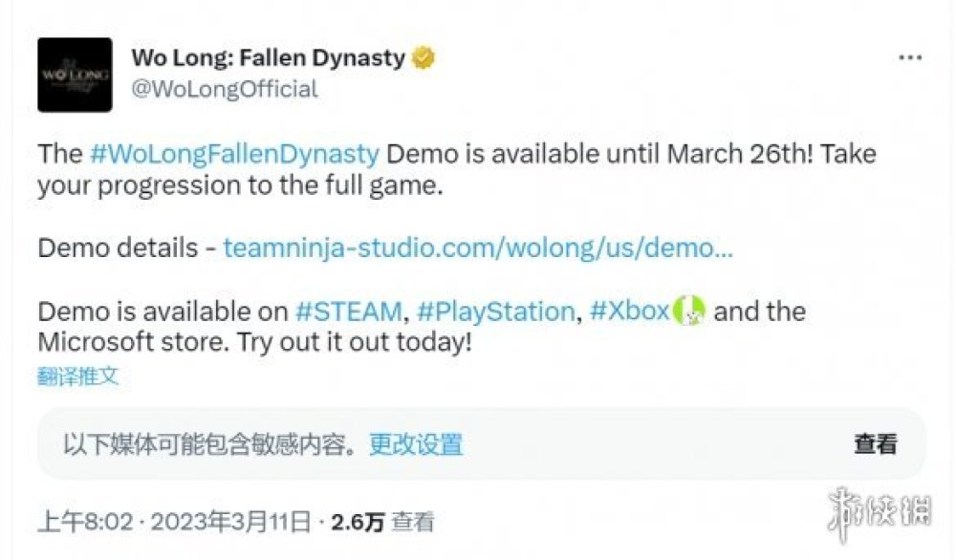Click the gold verified badge

pos(423,58)
